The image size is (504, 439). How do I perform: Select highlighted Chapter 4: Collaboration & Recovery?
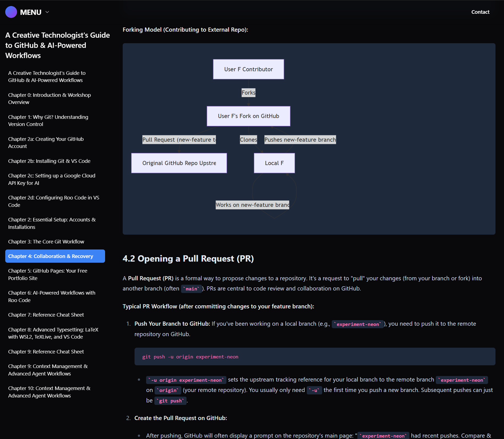(55, 256)
